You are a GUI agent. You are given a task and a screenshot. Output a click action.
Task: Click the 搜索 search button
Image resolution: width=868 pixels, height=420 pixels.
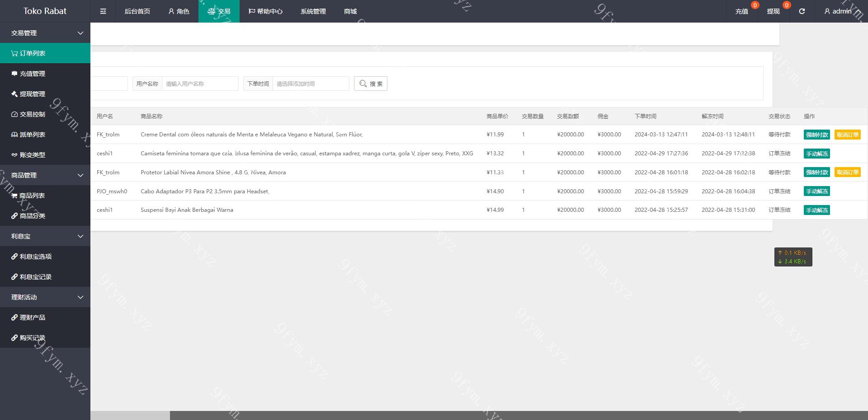[371, 84]
